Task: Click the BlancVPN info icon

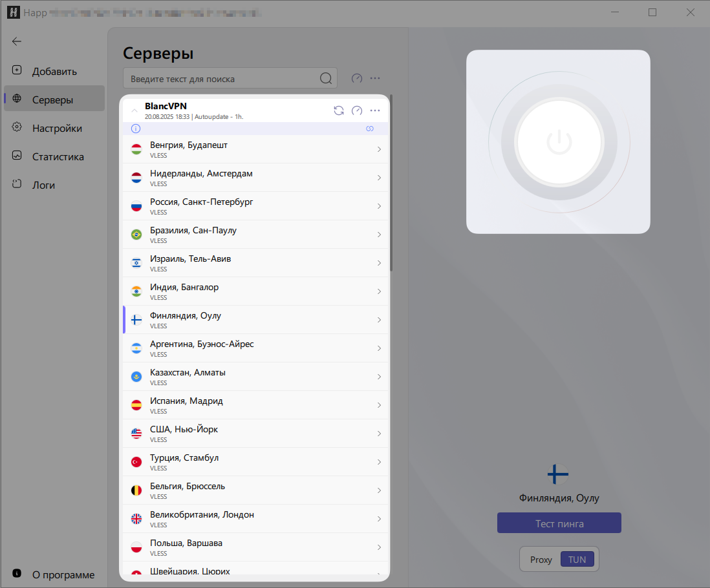Action: (x=136, y=129)
